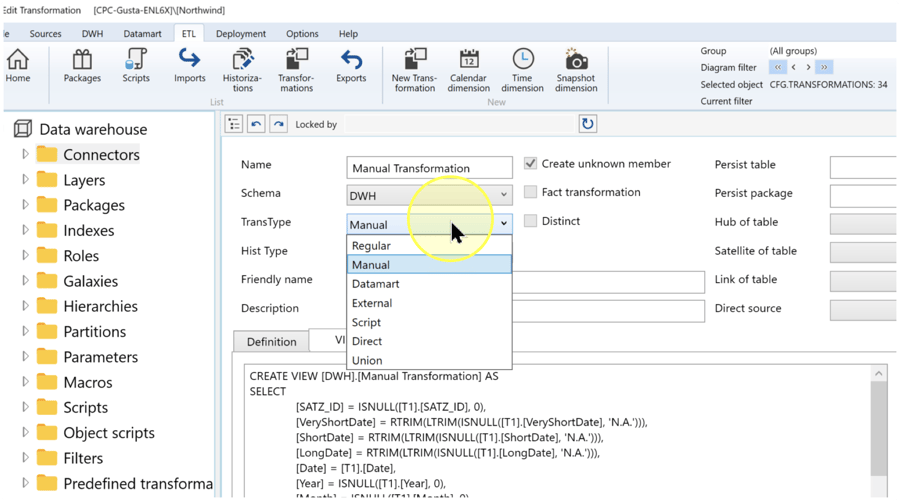The image size is (900, 501).
Task: Select the Scripts folder in tree
Action: click(86, 407)
